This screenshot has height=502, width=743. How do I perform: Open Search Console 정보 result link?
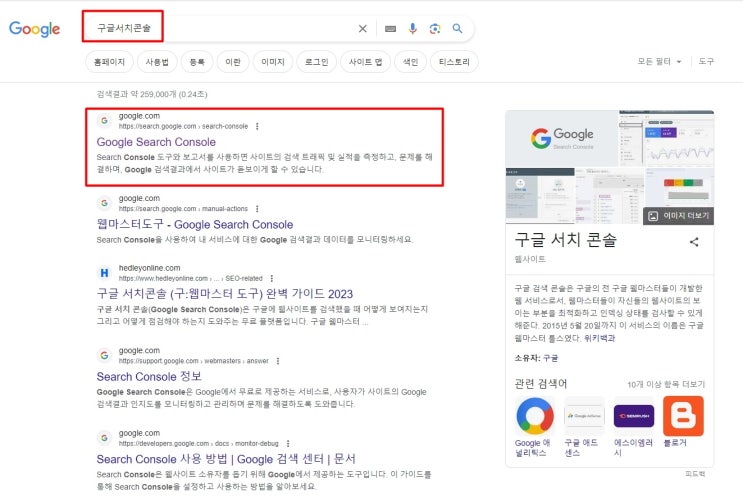(x=149, y=376)
